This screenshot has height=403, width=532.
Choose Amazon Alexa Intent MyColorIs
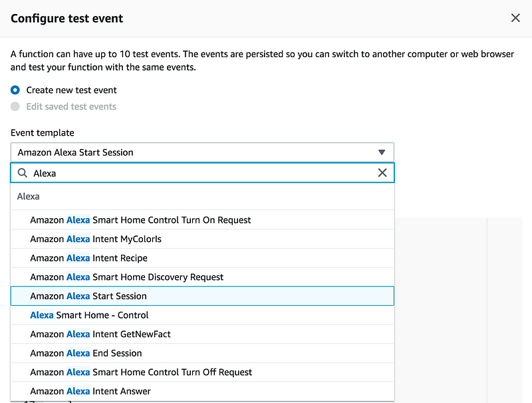pos(96,239)
